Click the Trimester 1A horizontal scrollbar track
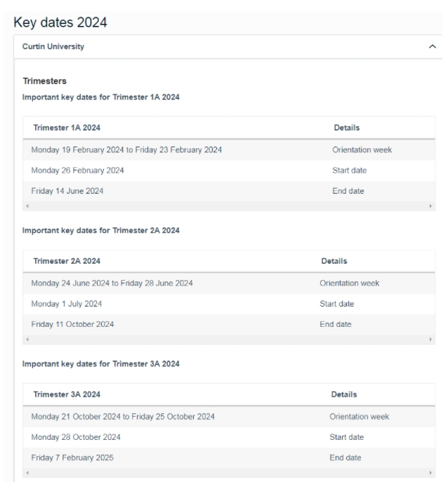The image size is (448, 482). (229, 206)
